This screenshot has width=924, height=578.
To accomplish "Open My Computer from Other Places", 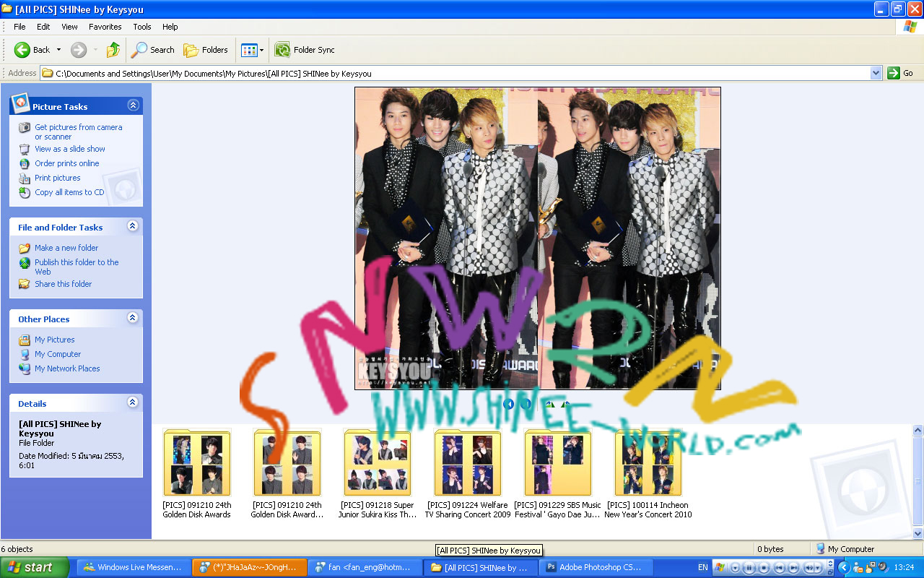I will coord(58,354).
